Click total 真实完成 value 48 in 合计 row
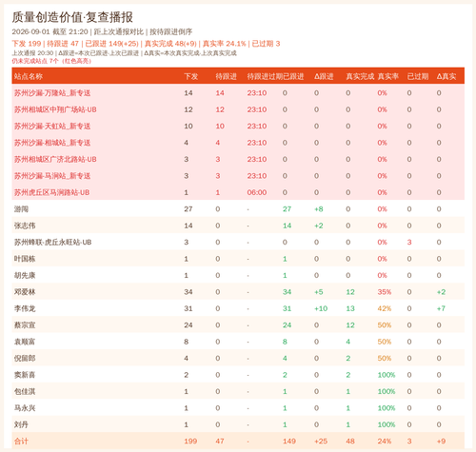 350,442
